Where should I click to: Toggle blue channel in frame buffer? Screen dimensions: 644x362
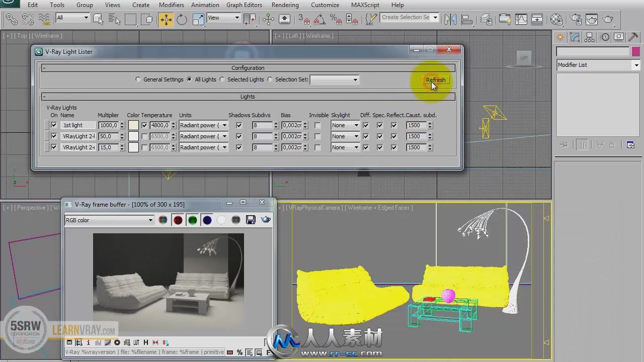207,220
